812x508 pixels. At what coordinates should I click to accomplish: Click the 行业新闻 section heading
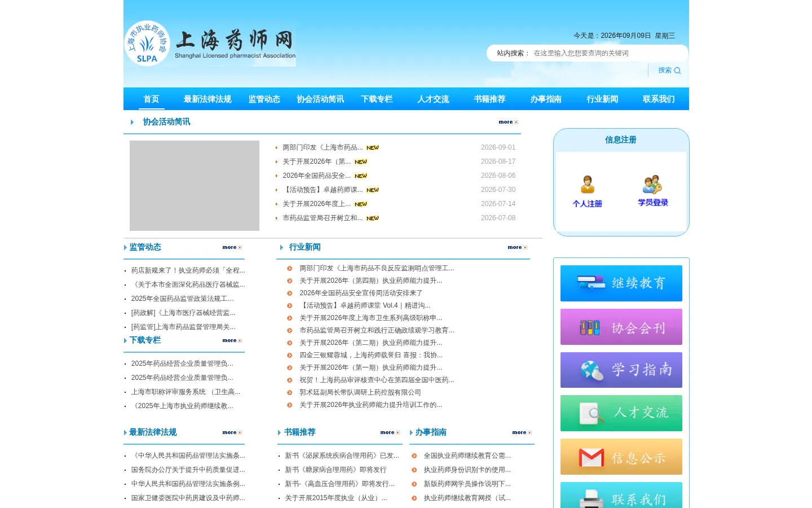pos(305,247)
